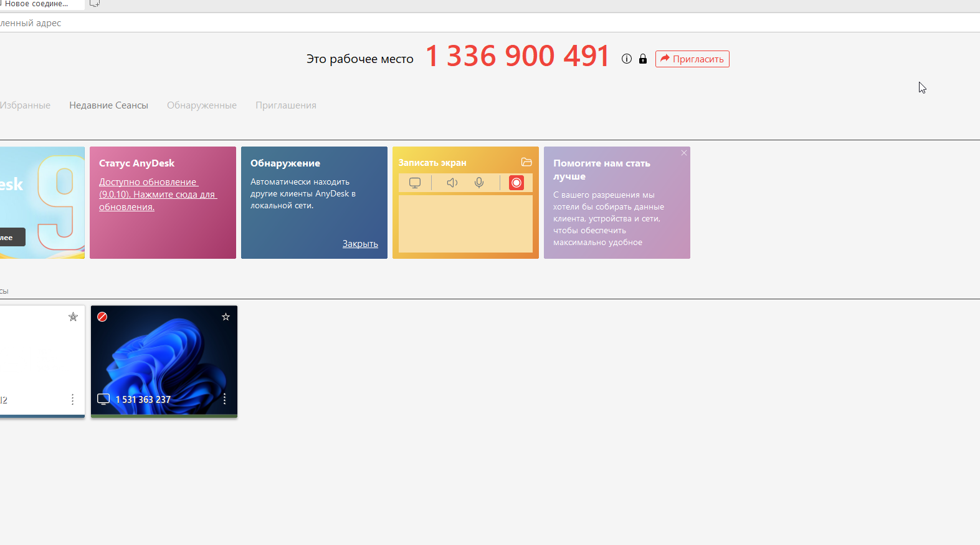Open three-dot menu of session 1 531 363 237

[224, 399]
